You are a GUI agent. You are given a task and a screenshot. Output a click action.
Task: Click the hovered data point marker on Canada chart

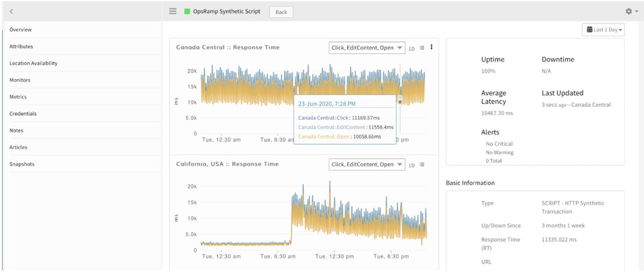coord(400,101)
